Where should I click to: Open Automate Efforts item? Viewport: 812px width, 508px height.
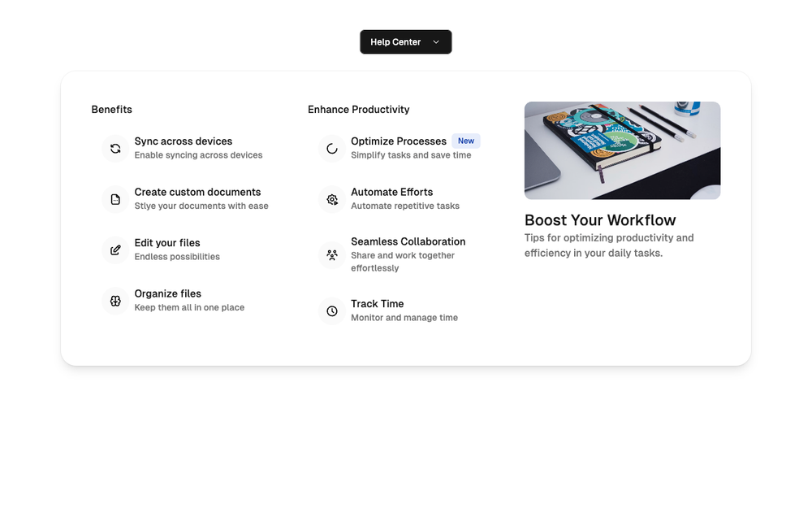(x=392, y=192)
